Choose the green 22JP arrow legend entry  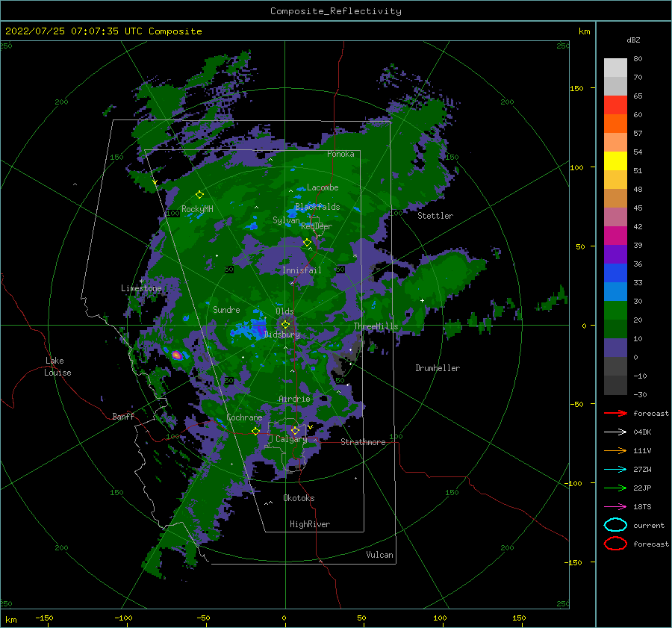pyautogui.click(x=615, y=488)
